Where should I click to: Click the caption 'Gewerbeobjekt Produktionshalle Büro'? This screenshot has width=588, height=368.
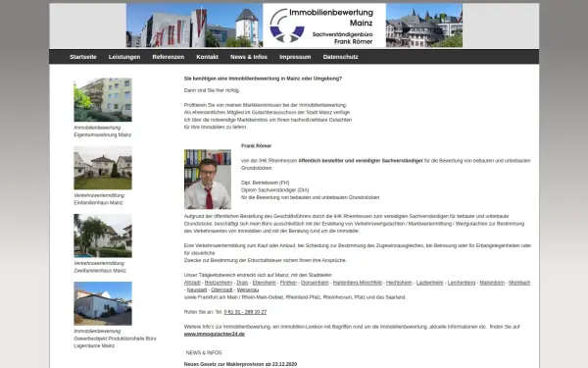[115, 339]
